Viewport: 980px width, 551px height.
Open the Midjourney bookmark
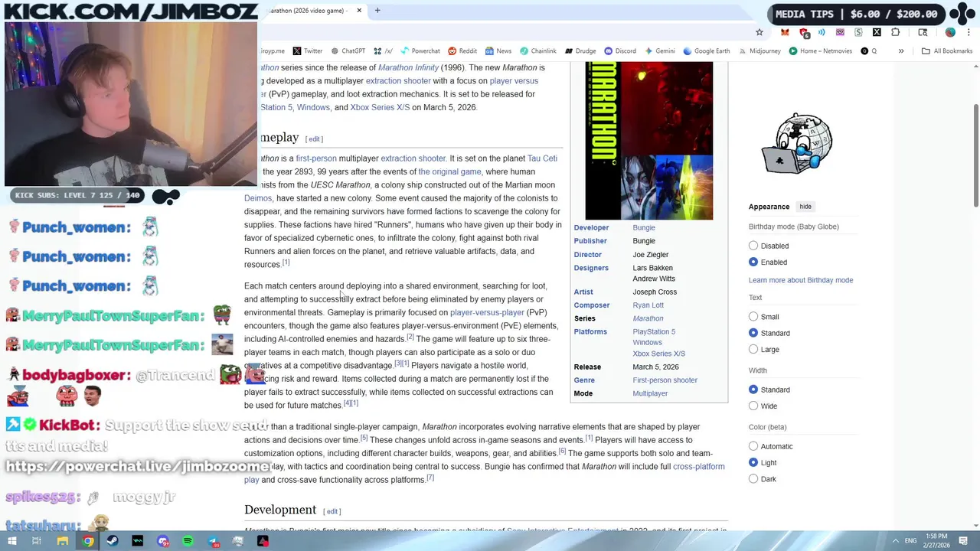pyautogui.click(x=759, y=51)
